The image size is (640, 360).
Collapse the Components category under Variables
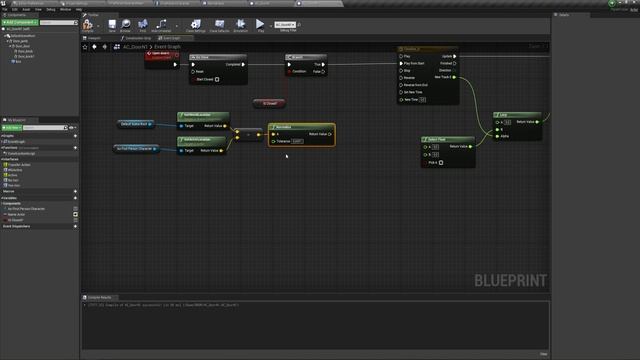click(2, 203)
